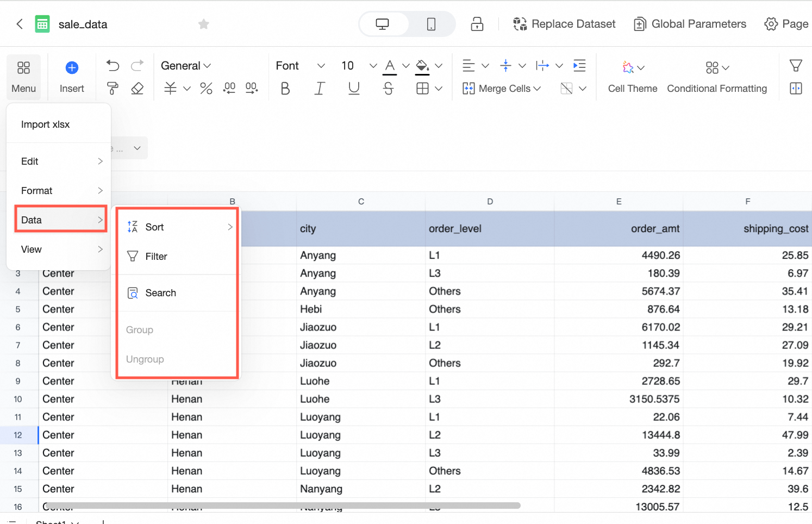Click Replace Dataset
The height and width of the screenshot is (524, 812).
(564, 24)
